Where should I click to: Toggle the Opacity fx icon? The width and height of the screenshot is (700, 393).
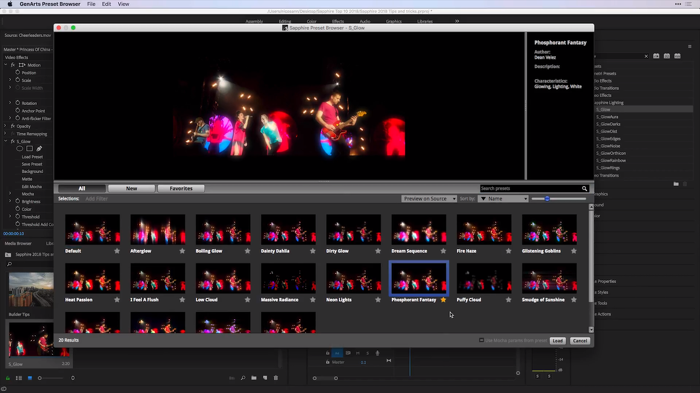[13, 126]
